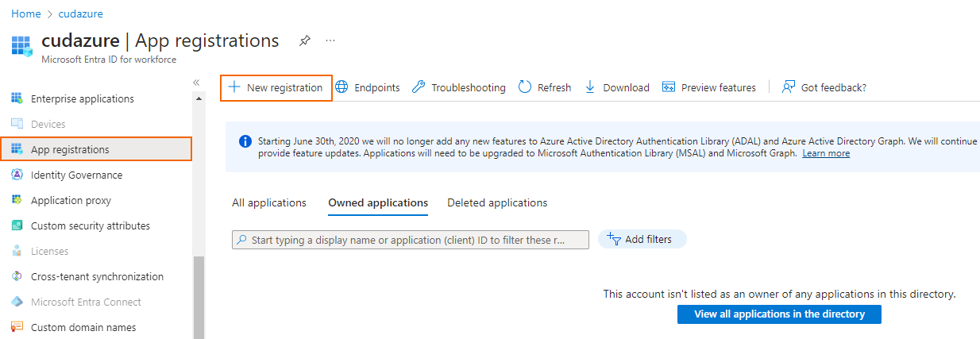Image resolution: width=980 pixels, height=339 pixels.
Task: Click the Custom security attributes icon
Action: [x=17, y=225]
